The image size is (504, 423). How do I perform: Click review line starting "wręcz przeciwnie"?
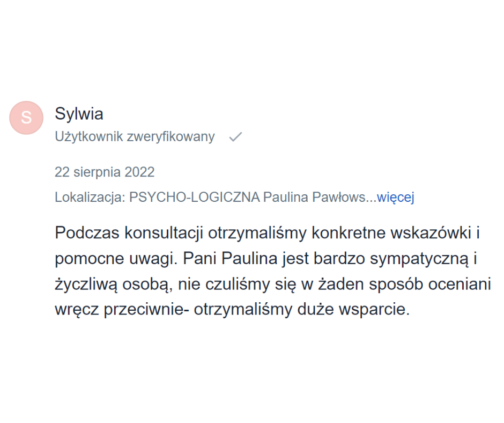coord(232,310)
